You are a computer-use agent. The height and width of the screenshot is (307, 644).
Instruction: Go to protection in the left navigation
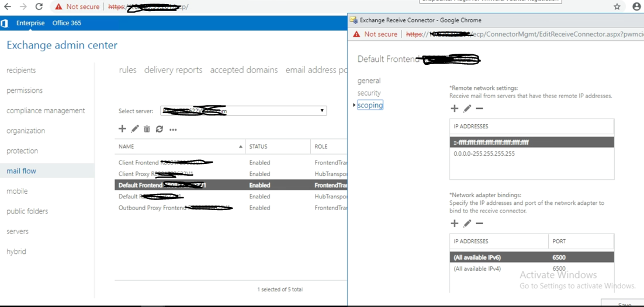22,151
